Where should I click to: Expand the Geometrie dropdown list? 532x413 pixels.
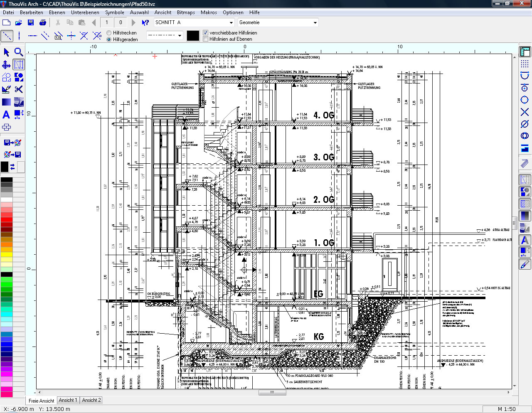coord(315,22)
